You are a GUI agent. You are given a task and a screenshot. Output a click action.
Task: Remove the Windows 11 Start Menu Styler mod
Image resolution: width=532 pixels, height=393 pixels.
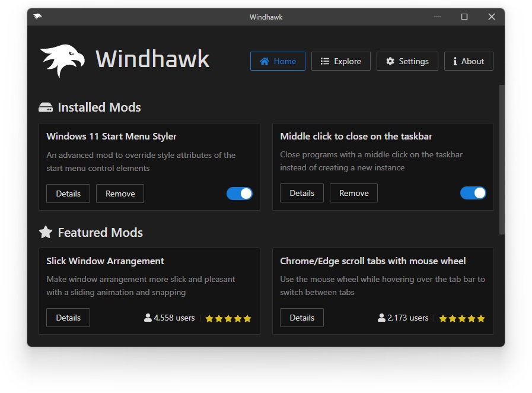120,194
